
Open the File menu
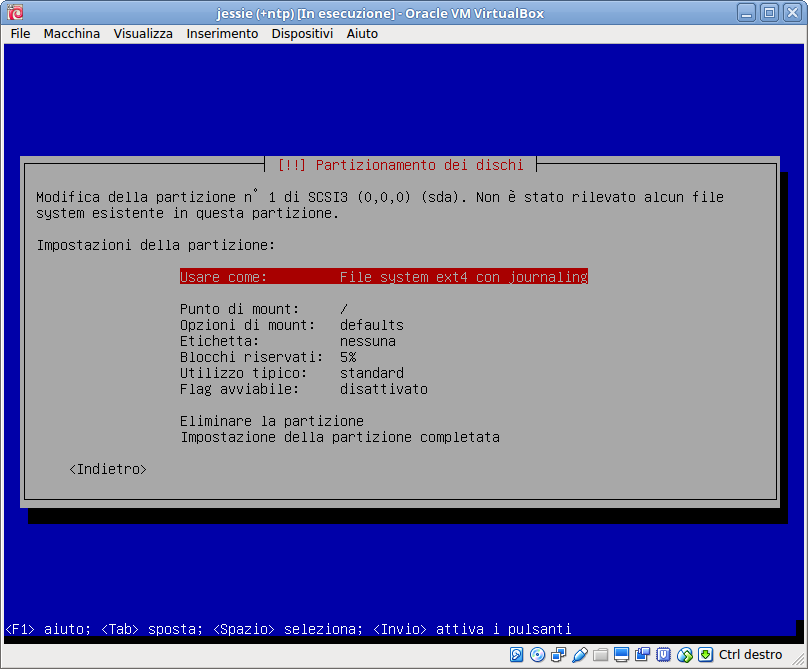pos(20,34)
